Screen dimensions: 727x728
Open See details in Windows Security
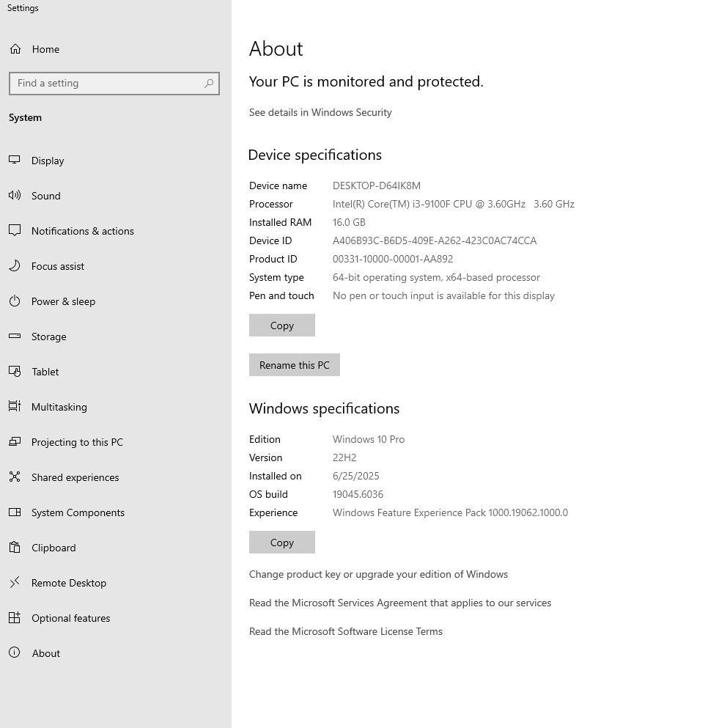[x=320, y=112]
